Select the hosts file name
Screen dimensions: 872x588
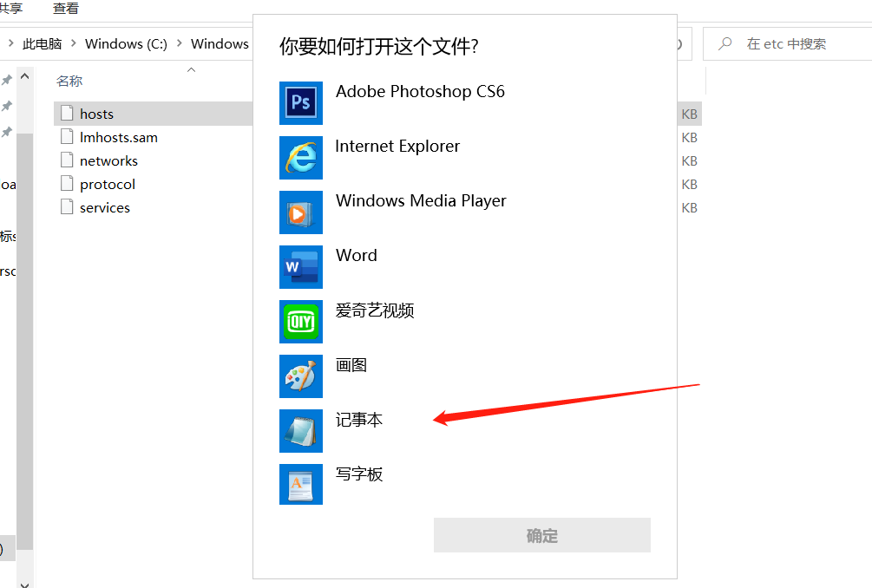[x=97, y=114]
